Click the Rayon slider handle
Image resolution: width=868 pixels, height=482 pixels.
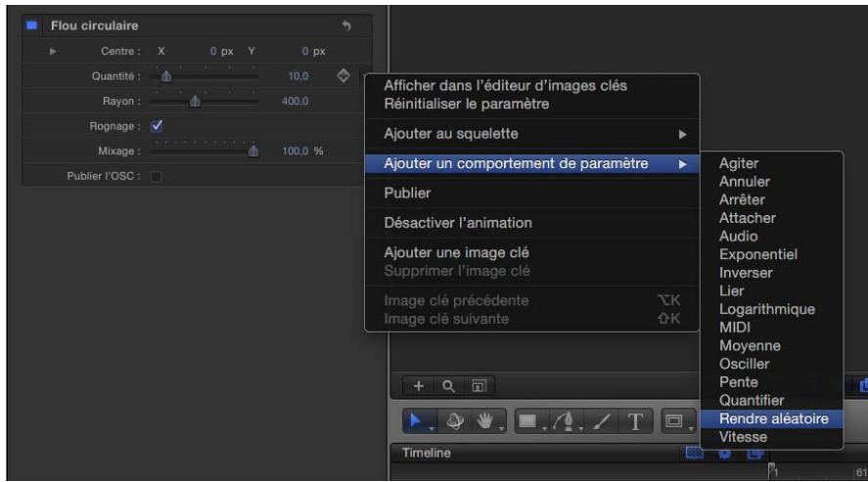195,101
